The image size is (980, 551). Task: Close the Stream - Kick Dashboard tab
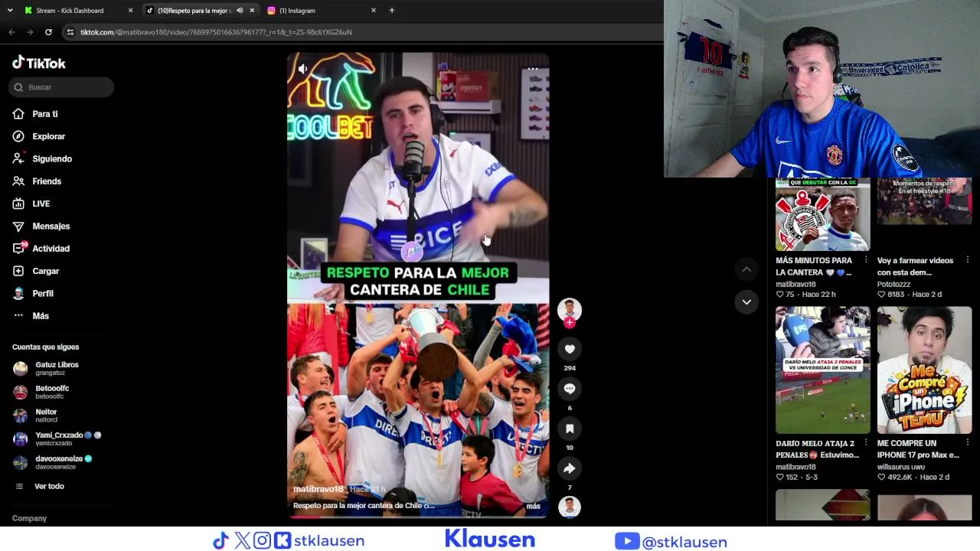pyautogui.click(x=131, y=11)
